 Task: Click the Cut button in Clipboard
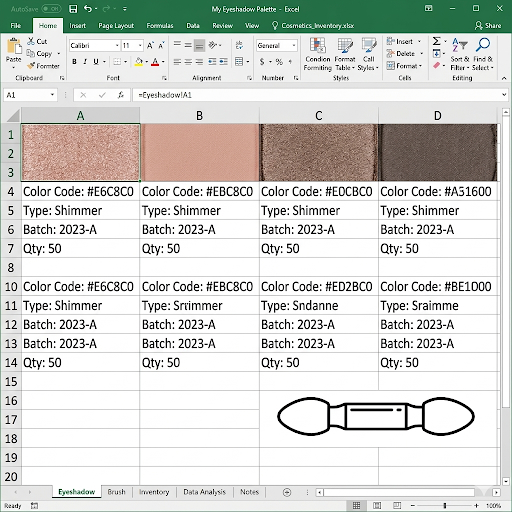point(37,41)
